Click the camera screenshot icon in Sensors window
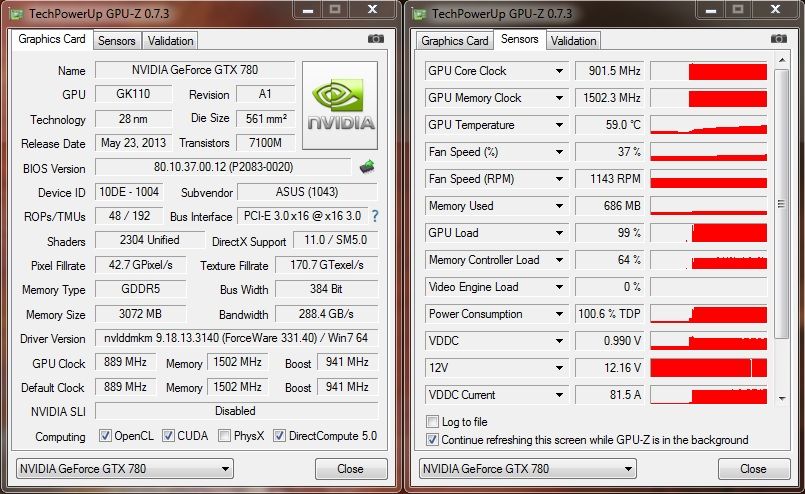Screen dimensions: 805x494 coord(779,39)
